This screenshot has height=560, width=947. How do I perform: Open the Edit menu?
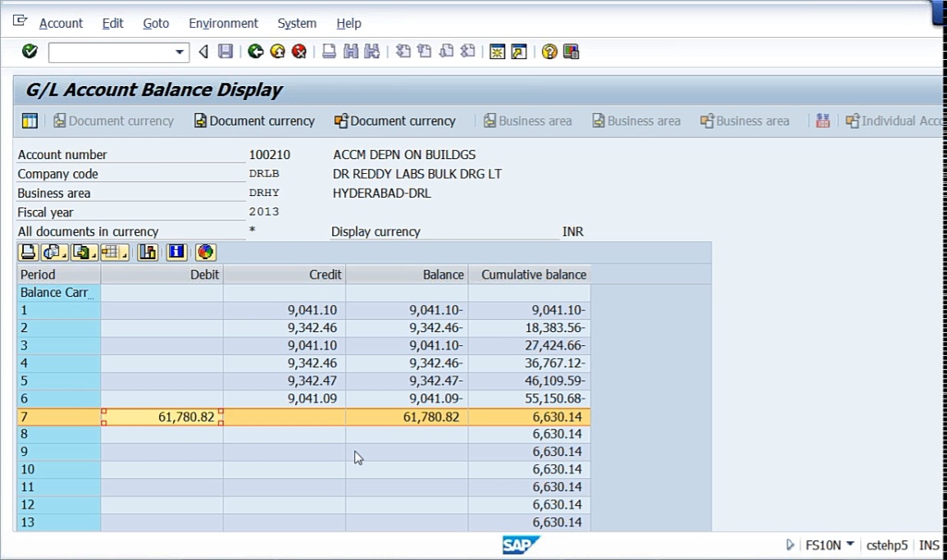(x=112, y=23)
